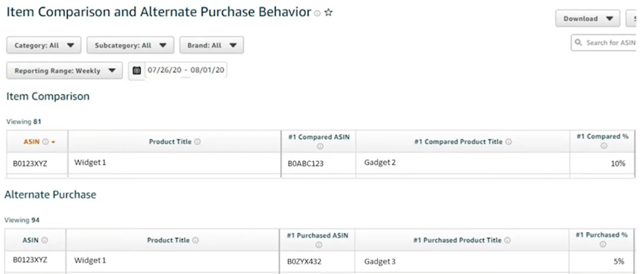Image resolution: width=644 pixels, height=274 pixels.
Task: Focus the Search for ASIN field
Action: pyautogui.click(x=604, y=43)
